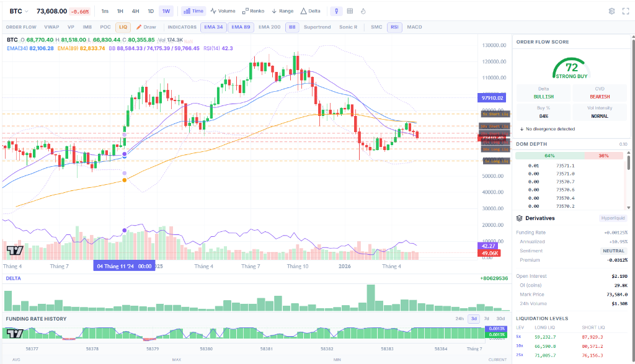Viewport: 635px width, 364px height.
Task: Click the grid table view icon
Action: [350, 11]
